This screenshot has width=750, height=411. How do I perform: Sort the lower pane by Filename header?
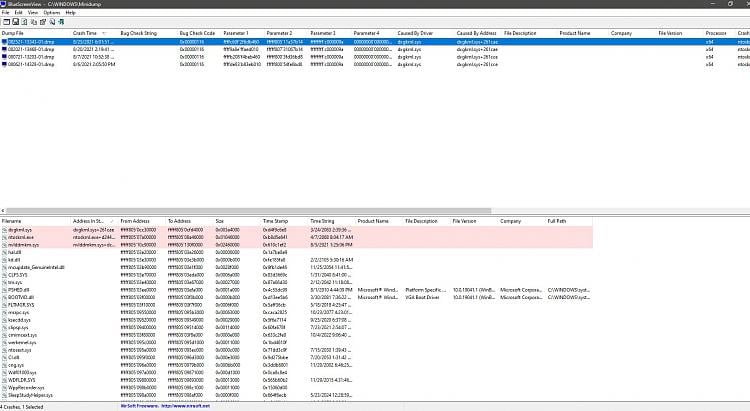tap(35, 221)
